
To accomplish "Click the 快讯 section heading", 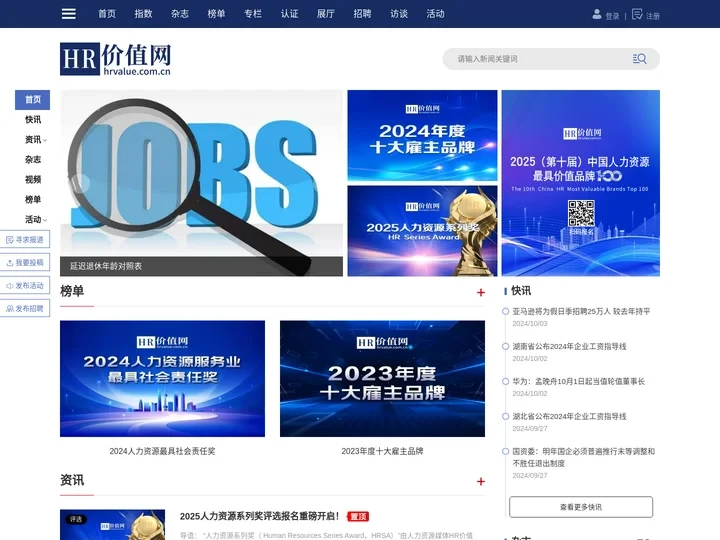I will pyautogui.click(x=521, y=291).
